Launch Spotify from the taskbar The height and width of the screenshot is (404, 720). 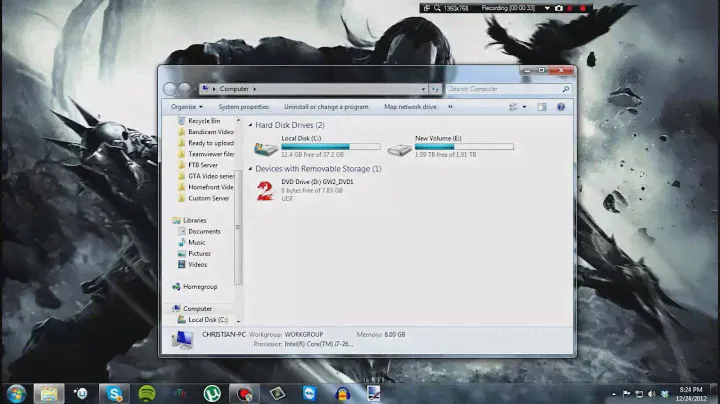146,392
